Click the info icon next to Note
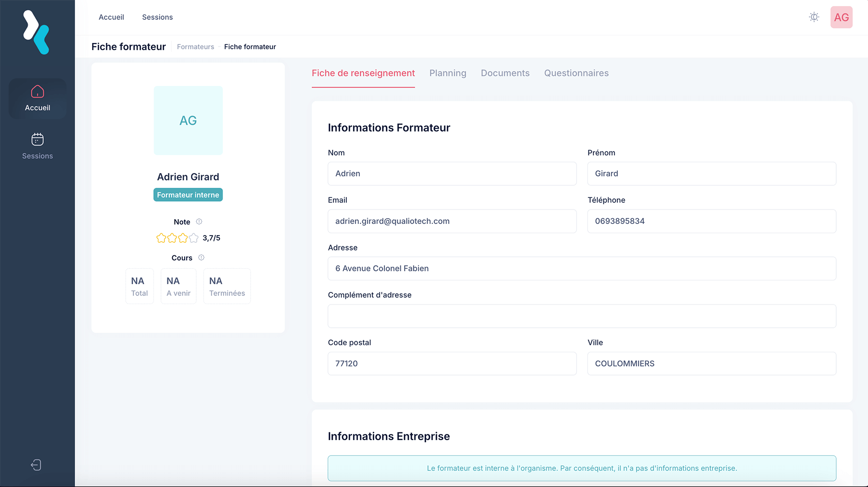This screenshot has height=487, width=868. [x=199, y=222]
